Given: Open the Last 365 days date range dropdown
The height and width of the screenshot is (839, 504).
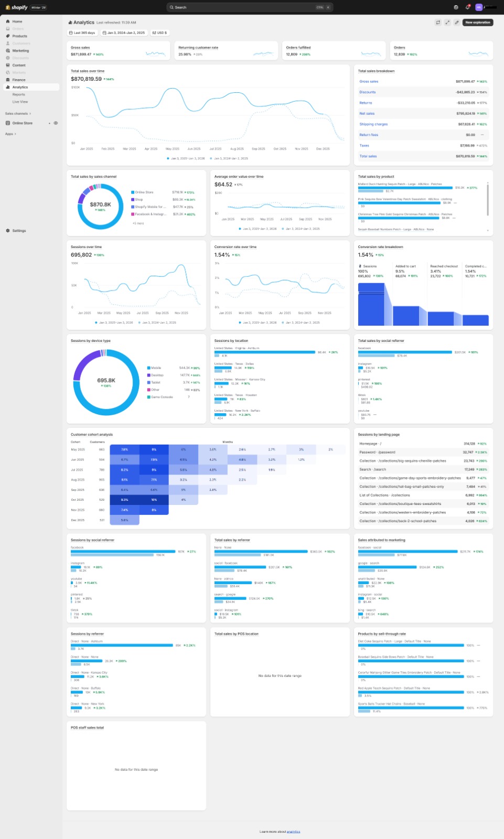Looking at the screenshot, I should [83, 33].
